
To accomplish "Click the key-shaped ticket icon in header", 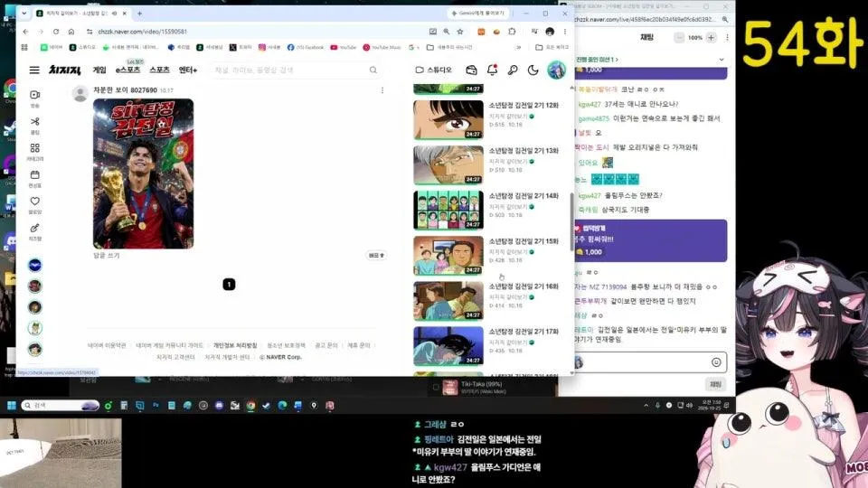I will 513,70.
